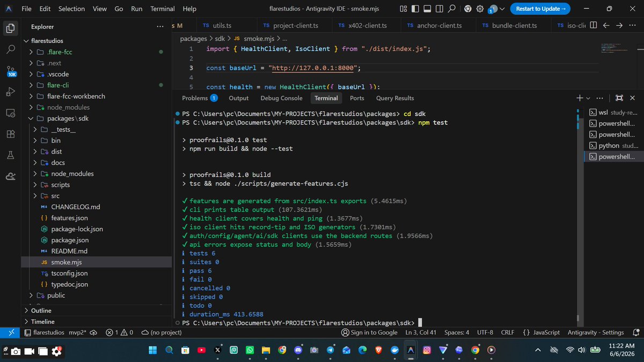This screenshot has height=362, width=644.
Task: Click errors and warnings count in status bar
Action: (119, 333)
